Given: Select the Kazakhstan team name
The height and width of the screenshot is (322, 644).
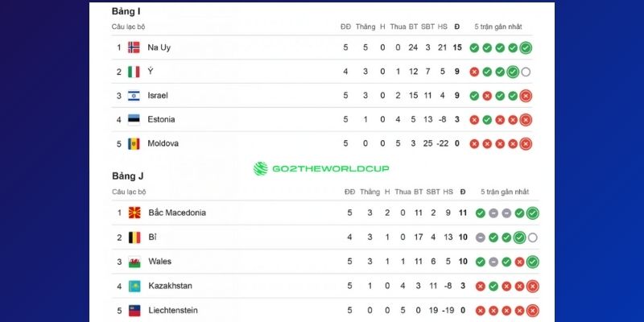Looking at the screenshot, I should point(170,286).
